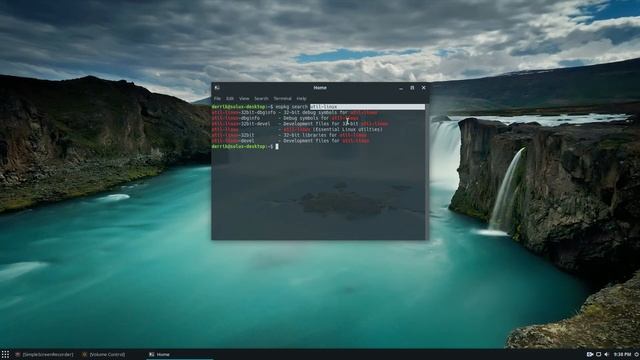Click the 'Essential Linux utilities' description

[348, 129]
